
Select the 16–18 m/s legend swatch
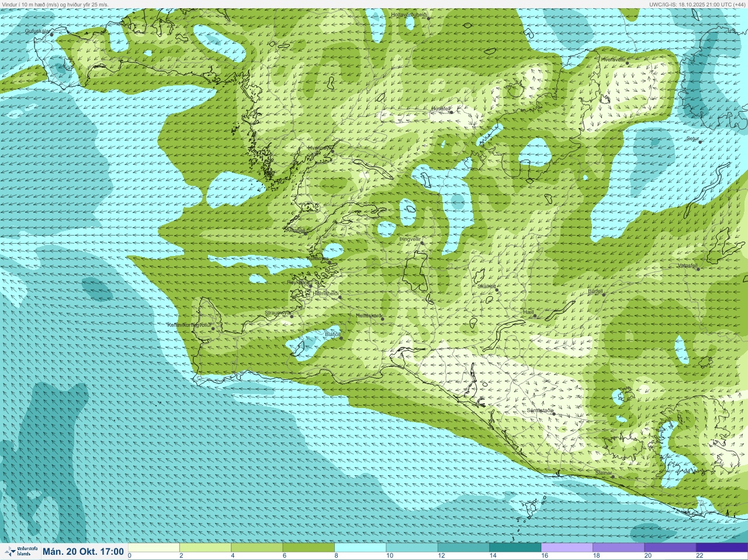567,548
